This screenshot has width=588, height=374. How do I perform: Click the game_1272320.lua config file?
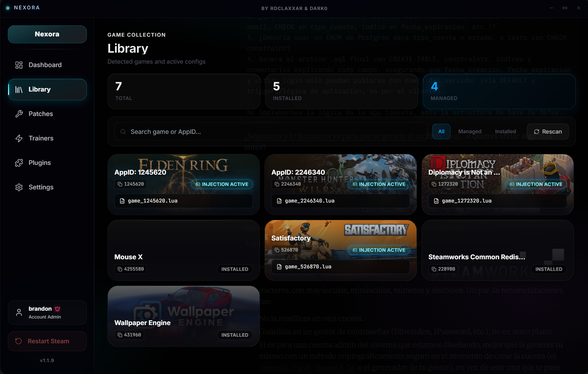pos(498,201)
